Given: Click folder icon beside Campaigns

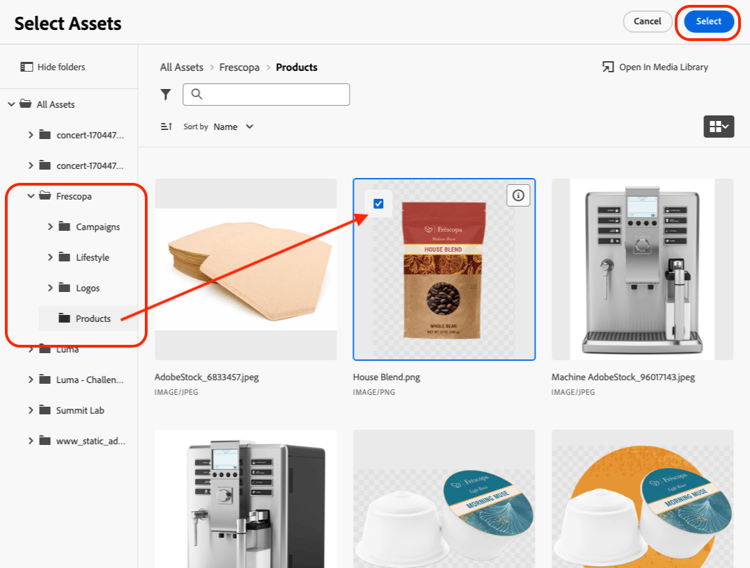Looking at the screenshot, I should (64, 226).
